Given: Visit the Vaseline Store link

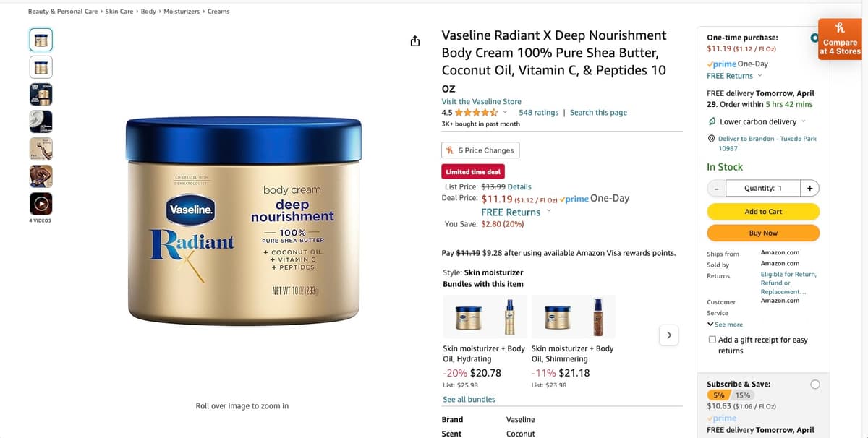Looking at the screenshot, I should click(481, 101).
